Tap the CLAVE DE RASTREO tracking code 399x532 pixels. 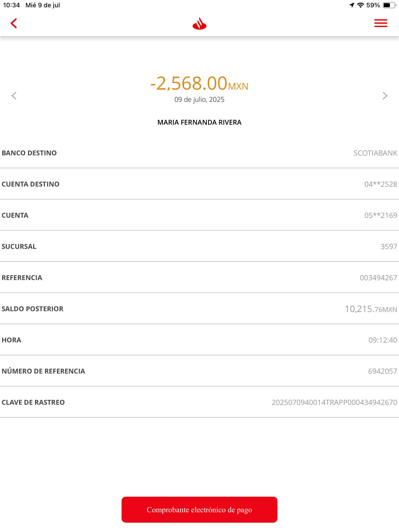click(x=334, y=402)
